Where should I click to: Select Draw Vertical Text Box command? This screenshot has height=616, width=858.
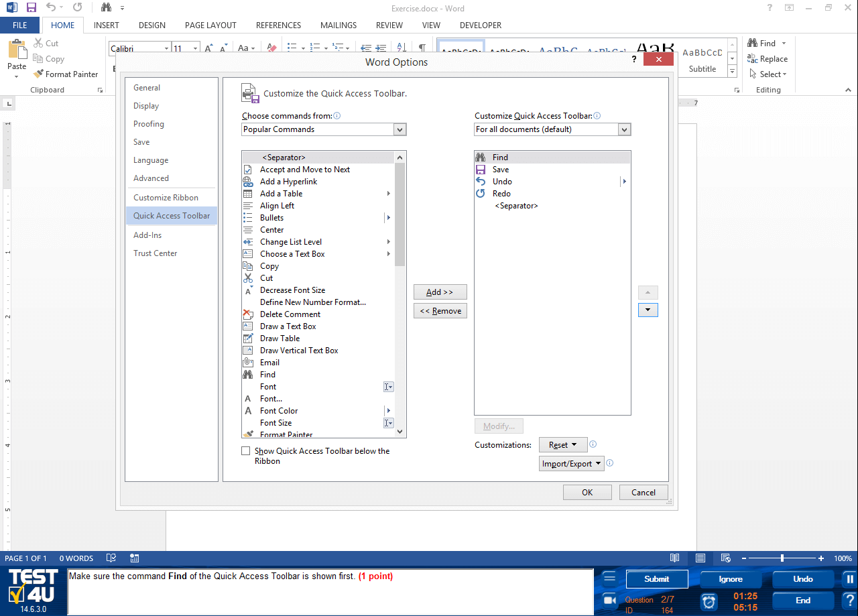(x=318, y=351)
